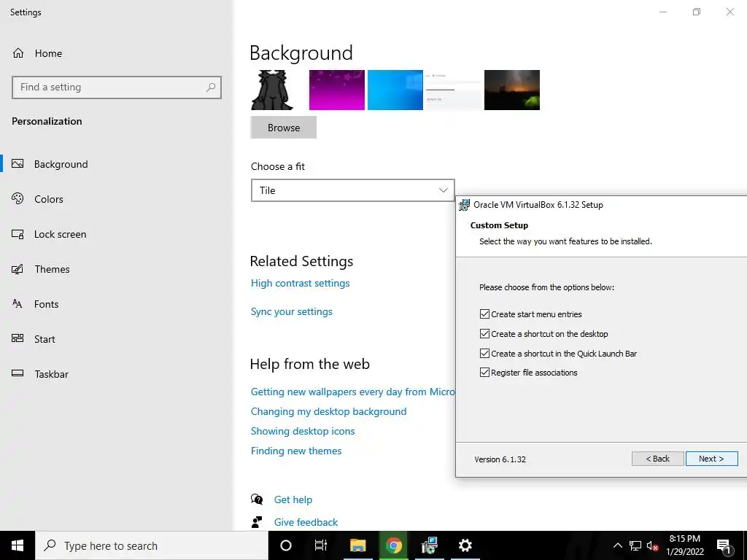
Task: Open the Themes page
Action: 52,269
